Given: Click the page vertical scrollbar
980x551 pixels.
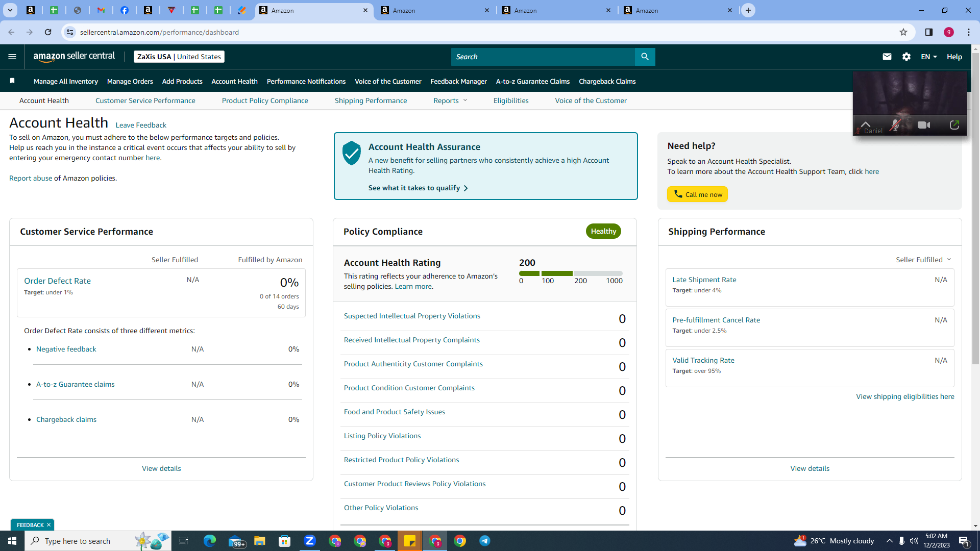Looking at the screenshot, I should [x=975, y=208].
